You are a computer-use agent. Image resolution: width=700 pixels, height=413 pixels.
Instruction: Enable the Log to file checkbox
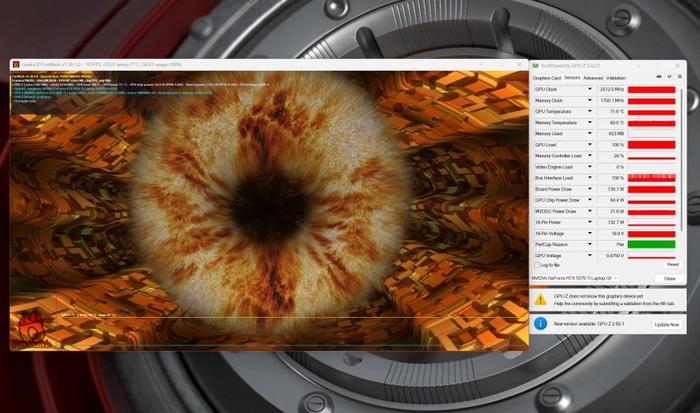click(537, 265)
